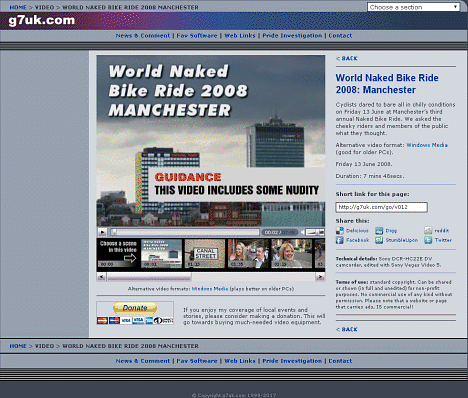Open Windows Media link in sidebar description
The width and height of the screenshot is (468, 398).
427,145
